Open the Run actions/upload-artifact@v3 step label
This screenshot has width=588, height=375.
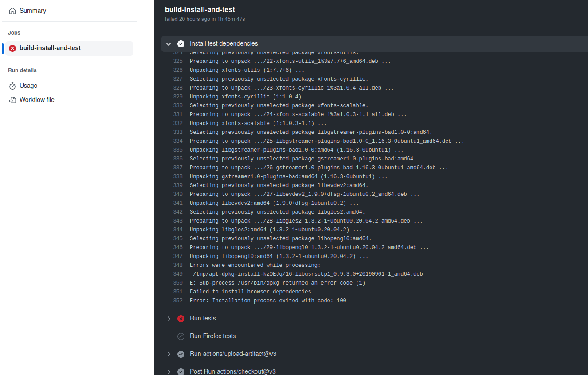[x=233, y=354]
